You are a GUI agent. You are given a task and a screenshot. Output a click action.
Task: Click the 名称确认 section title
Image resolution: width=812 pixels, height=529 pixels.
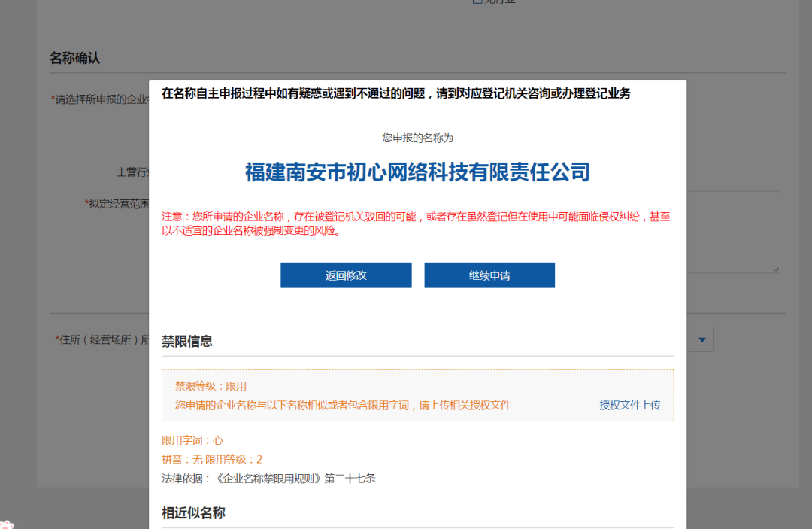(74, 58)
